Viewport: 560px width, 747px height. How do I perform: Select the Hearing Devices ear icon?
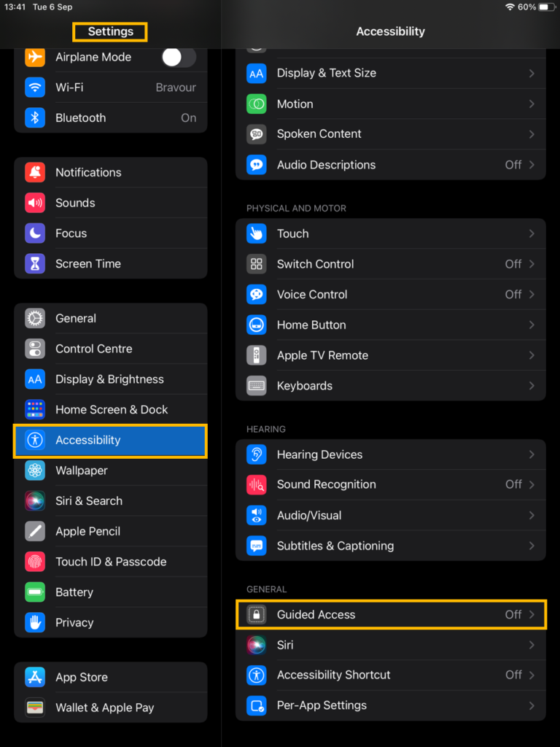[x=256, y=454]
